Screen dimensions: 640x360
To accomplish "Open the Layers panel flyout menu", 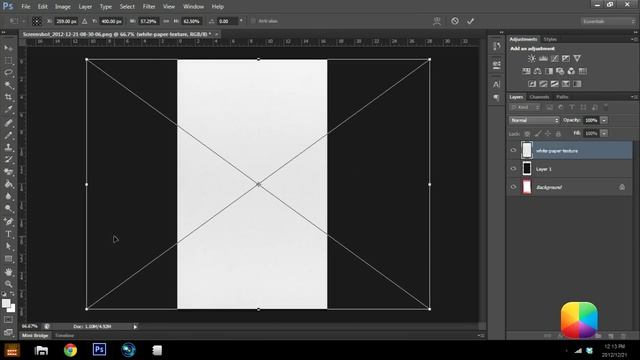I will point(634,97).
